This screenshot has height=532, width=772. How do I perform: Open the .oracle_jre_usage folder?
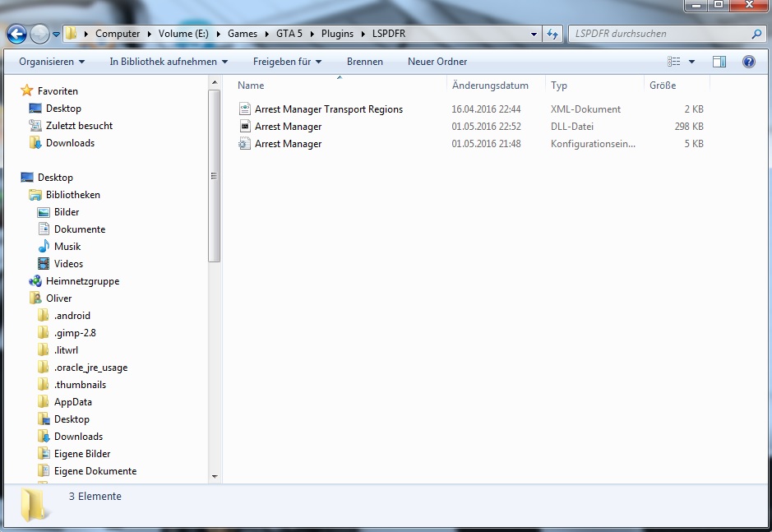90,368
